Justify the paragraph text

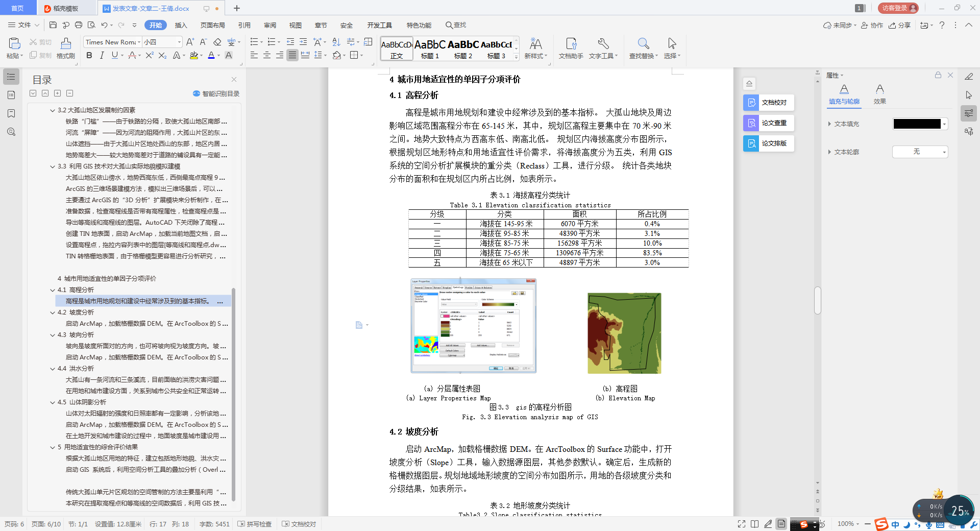[292, 55]
